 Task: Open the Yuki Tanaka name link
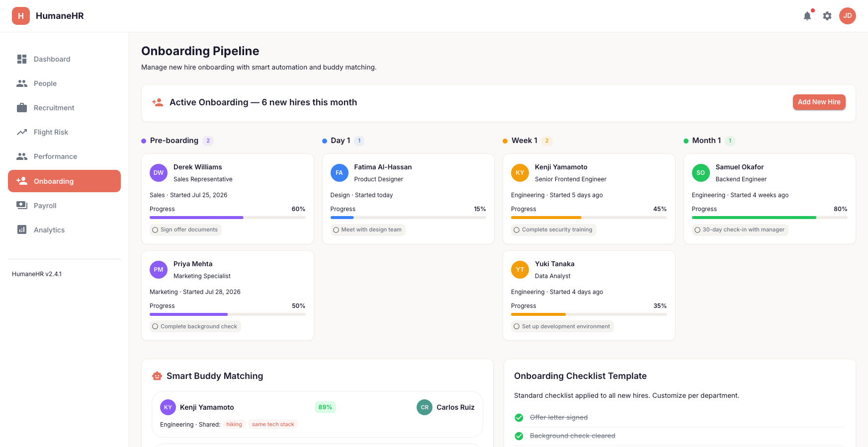click(554, 264)
